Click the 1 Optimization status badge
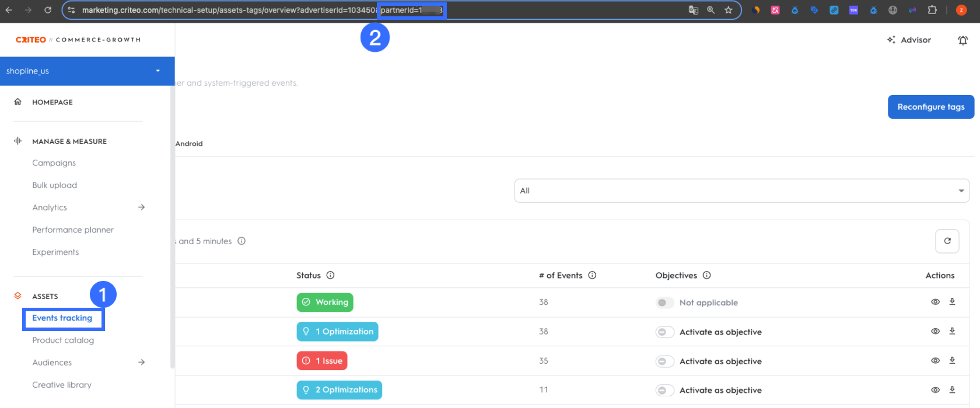Screen dimensions: 980x408 pyautogui.click(x=337, y=331)
